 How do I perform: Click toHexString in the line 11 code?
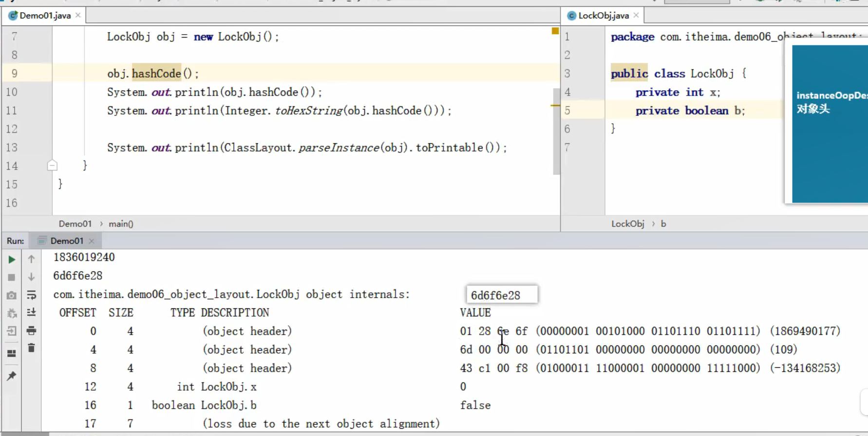[x=309, y=111]
